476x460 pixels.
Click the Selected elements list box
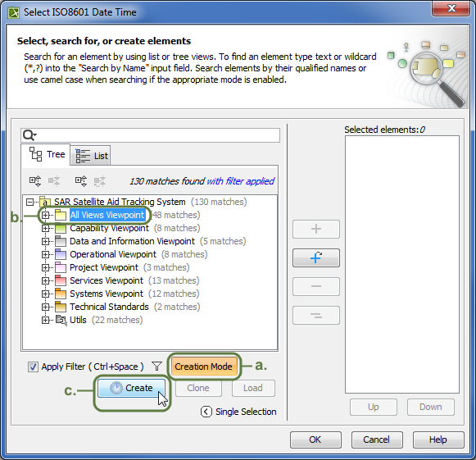click(402, 264)
